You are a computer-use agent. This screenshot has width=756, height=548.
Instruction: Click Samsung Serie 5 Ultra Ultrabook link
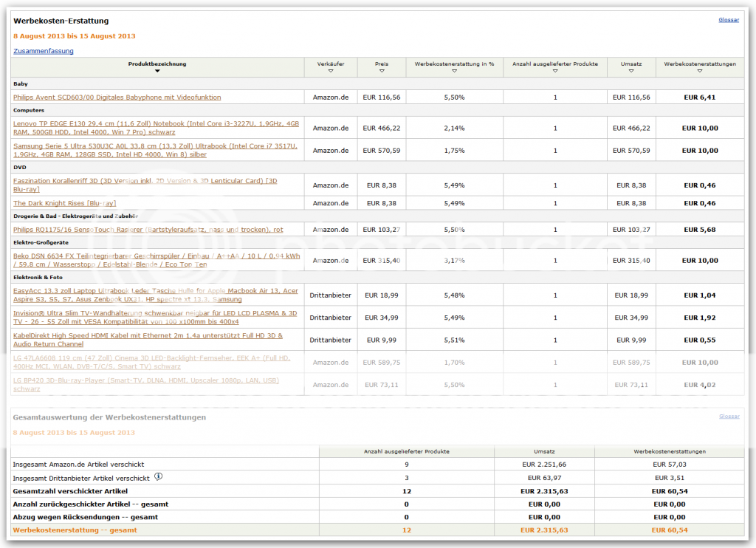pyautogui.click(x=156, y=150)
